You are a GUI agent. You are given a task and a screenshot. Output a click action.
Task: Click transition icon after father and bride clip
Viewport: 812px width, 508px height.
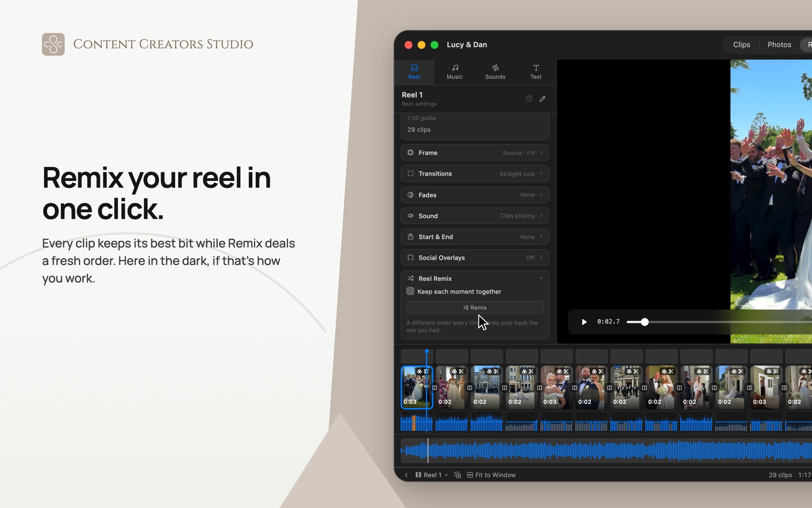pyautogui.click(x=679, y=387)
